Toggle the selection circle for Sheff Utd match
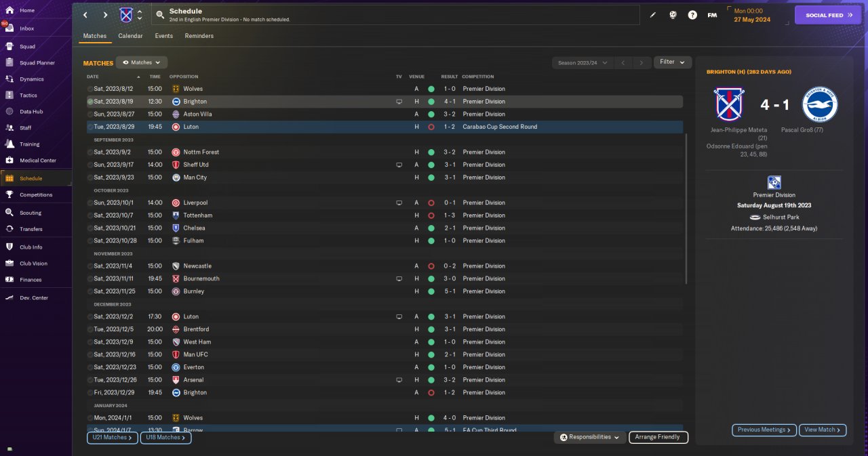This screenshot has height=456, width=868. click(x=90, y=165)
